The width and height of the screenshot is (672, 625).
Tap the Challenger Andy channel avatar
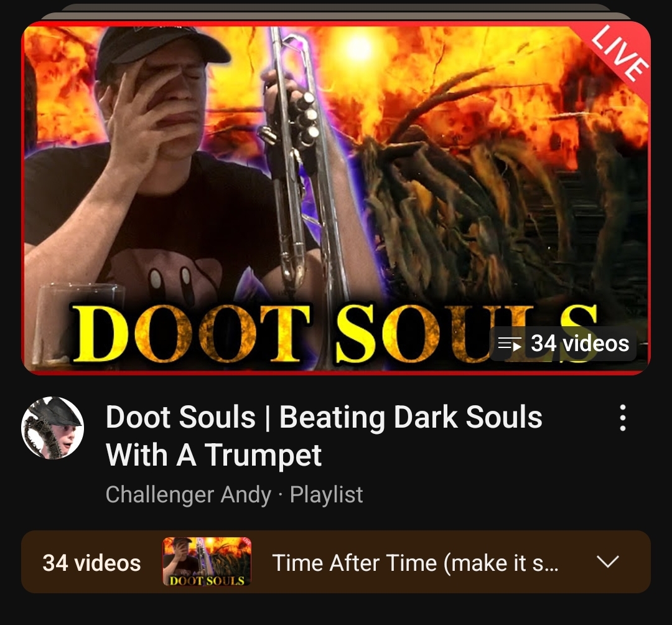(52, 428)
